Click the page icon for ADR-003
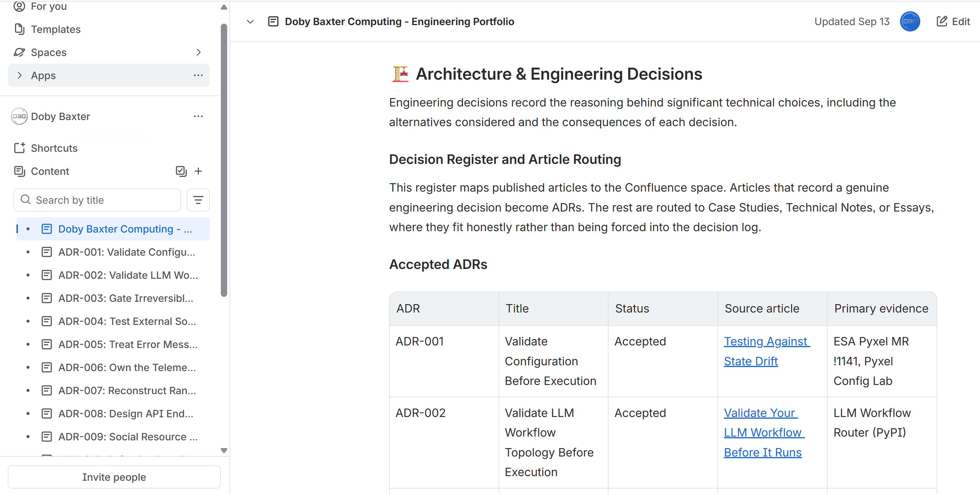 pos(46,298)
